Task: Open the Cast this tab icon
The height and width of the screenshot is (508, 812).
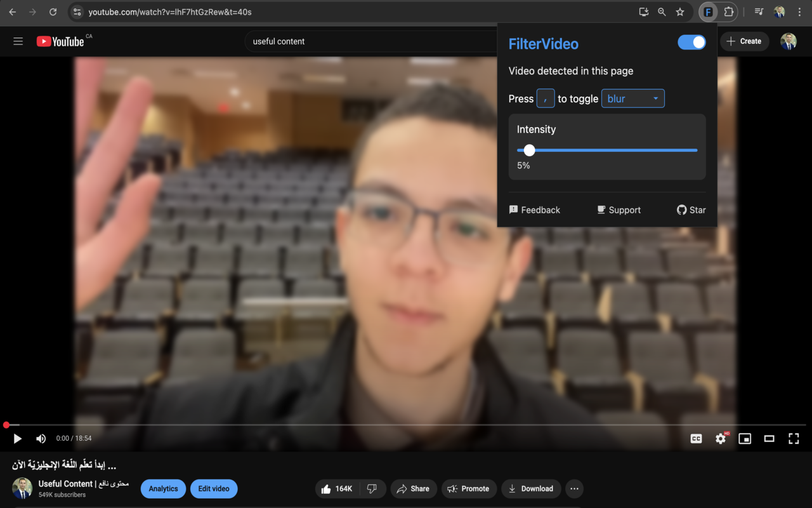Action: click(x=643, y=11)
